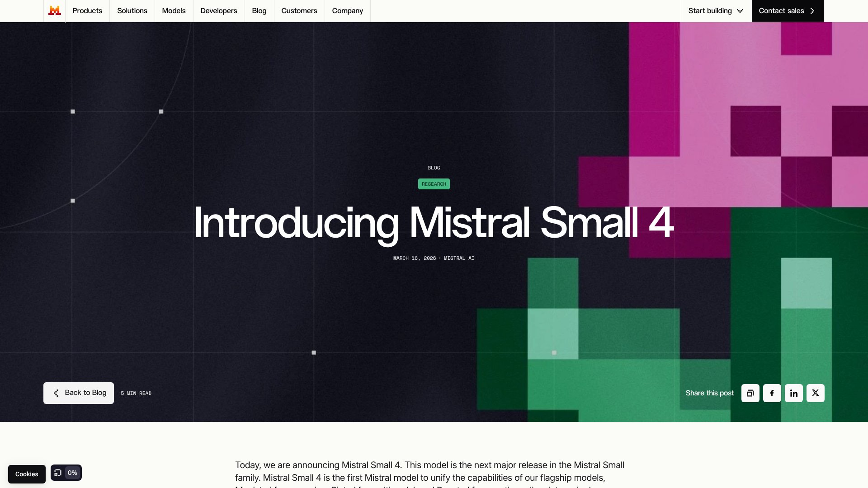The height and width of the screenshot is (488, 868).
Task: Open the Customers nav item
Action: tap(299, 10)
